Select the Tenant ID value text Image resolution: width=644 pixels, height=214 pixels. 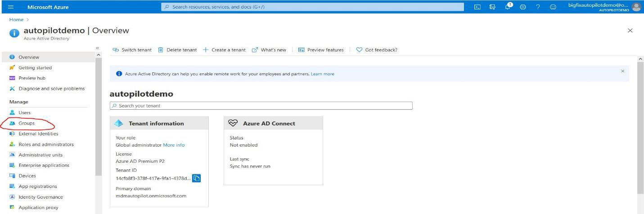point(153,178)
